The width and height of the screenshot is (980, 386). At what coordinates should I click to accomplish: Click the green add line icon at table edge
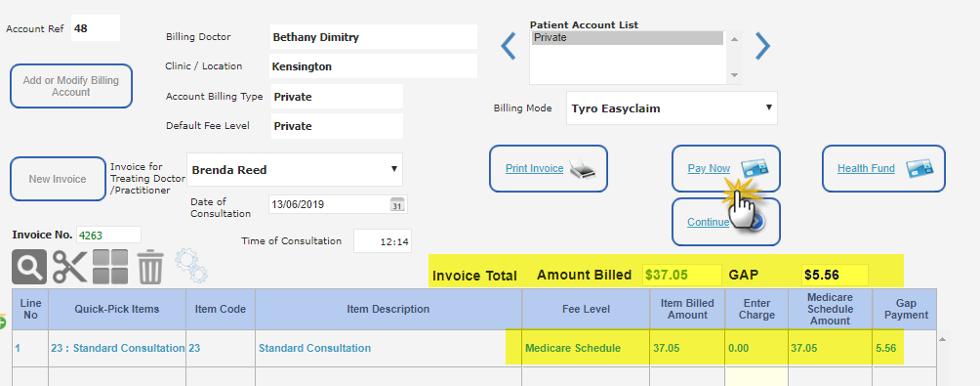2,322
